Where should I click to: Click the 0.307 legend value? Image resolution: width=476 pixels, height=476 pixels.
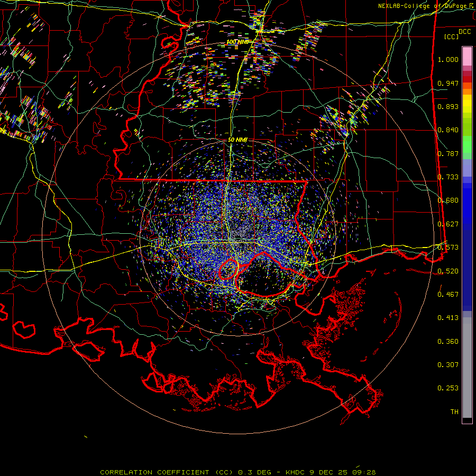coord(448,365)
